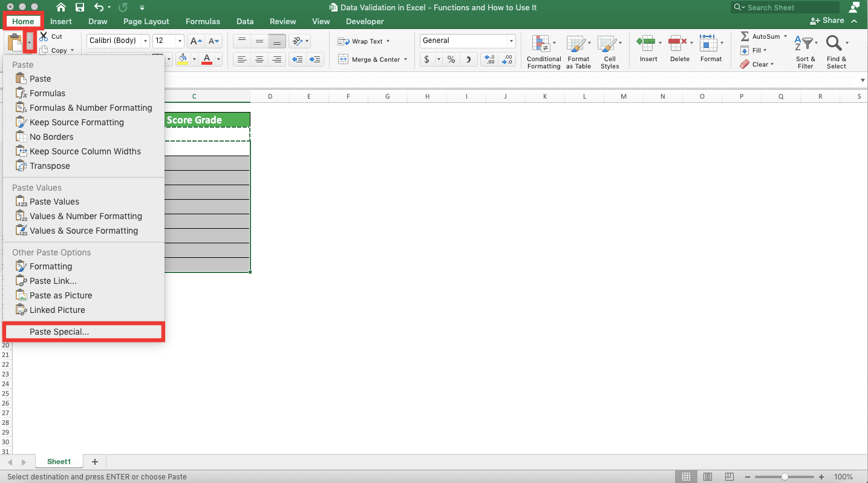Viewport: 868px width, 483px height.
Task: Apply the red font color
Action: 207,59
